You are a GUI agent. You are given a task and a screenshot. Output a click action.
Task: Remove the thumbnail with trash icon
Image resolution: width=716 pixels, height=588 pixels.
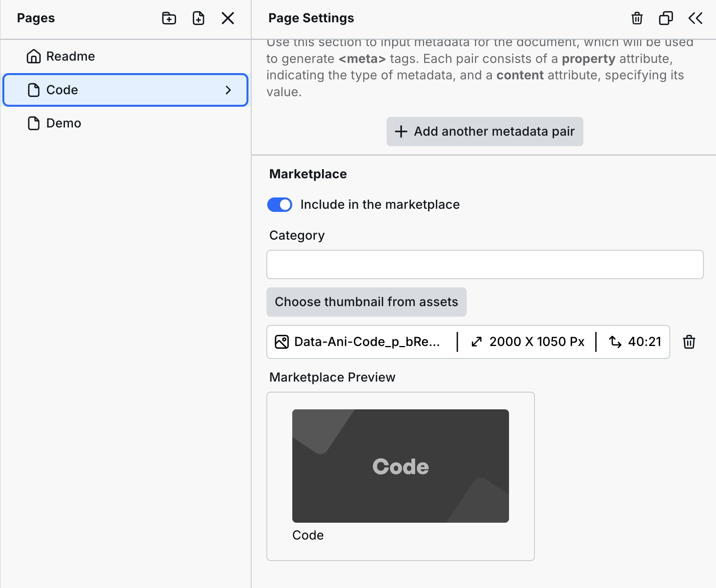pos(689,342)
